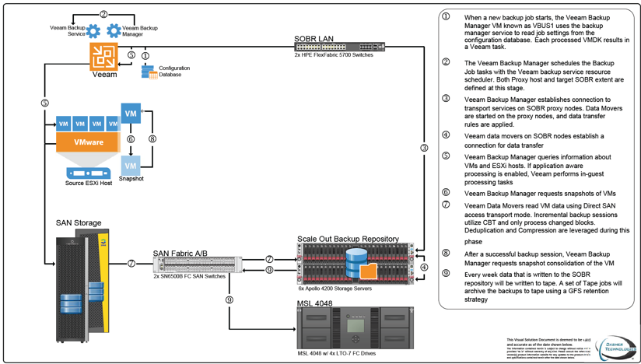641x364 pixels.
Task: Click the "6x Apollo 4200 Storage Servers" caption
Action: pos(335,289)
